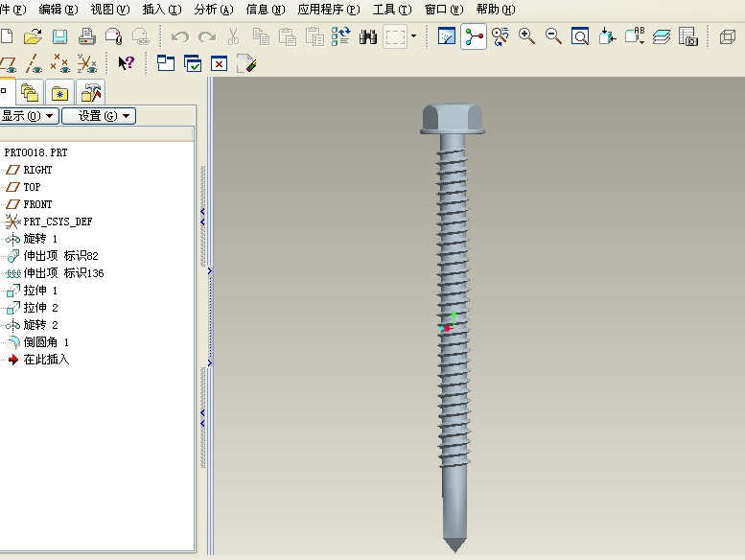Open the 分析 menu
745x560 pixels.
pos(213,10)
